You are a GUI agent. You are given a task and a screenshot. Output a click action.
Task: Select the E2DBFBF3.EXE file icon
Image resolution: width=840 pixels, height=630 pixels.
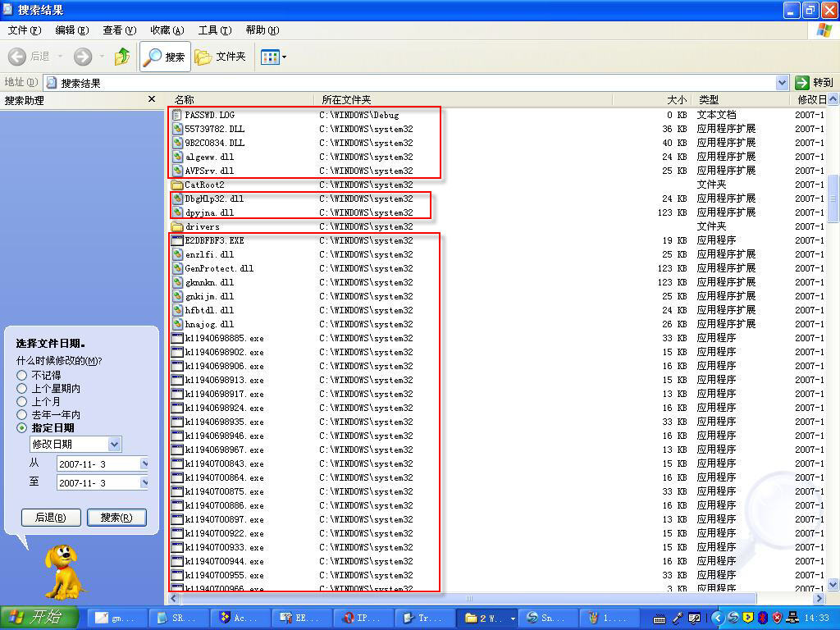177,240
